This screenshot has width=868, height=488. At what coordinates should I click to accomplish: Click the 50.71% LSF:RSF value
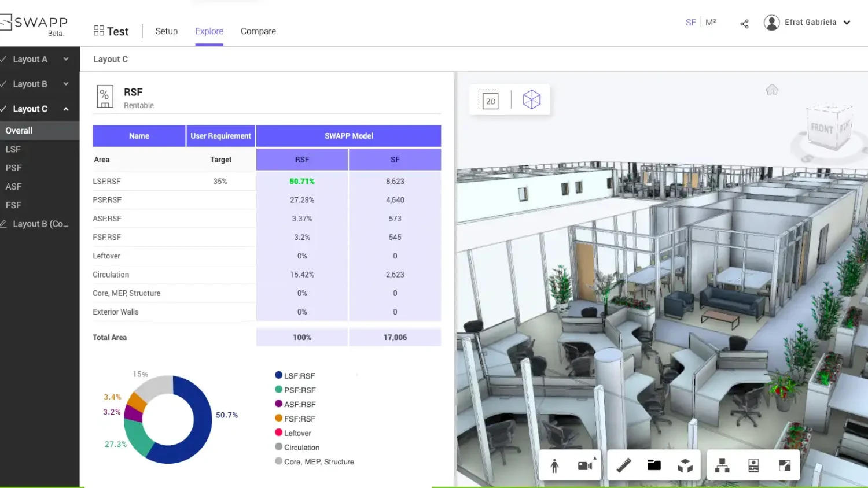coord(302,181)
